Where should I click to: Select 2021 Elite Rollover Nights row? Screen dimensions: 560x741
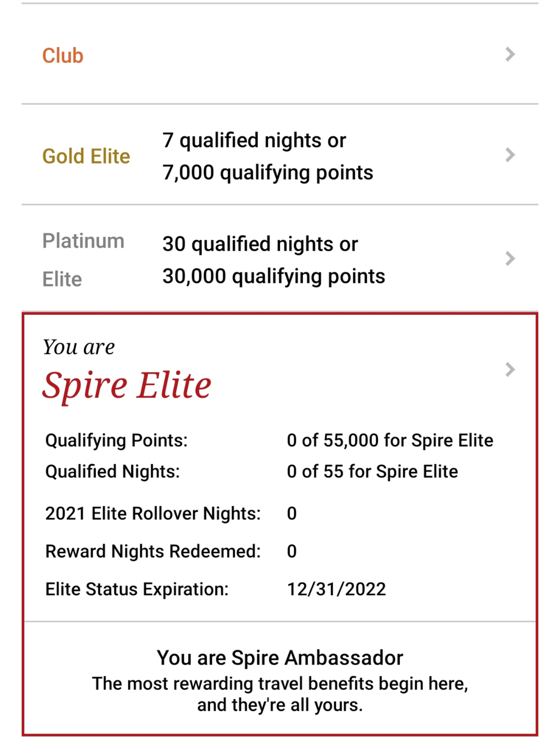click(x=171, y=514)
